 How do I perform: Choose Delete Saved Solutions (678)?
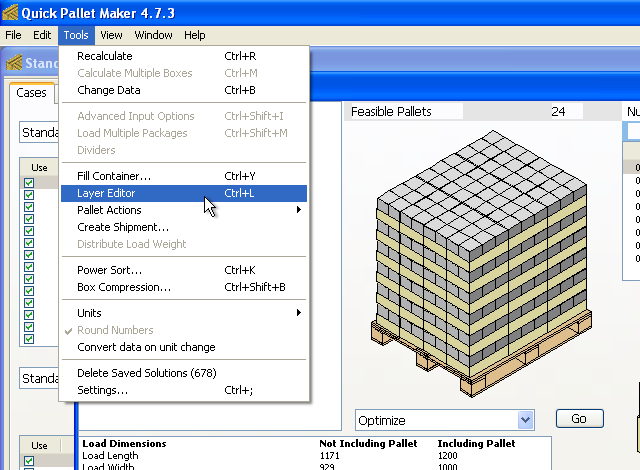(184, 373)
